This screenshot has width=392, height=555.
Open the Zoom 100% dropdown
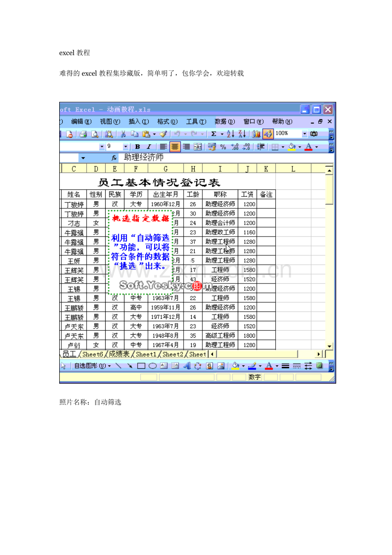(x=305, y=134)
